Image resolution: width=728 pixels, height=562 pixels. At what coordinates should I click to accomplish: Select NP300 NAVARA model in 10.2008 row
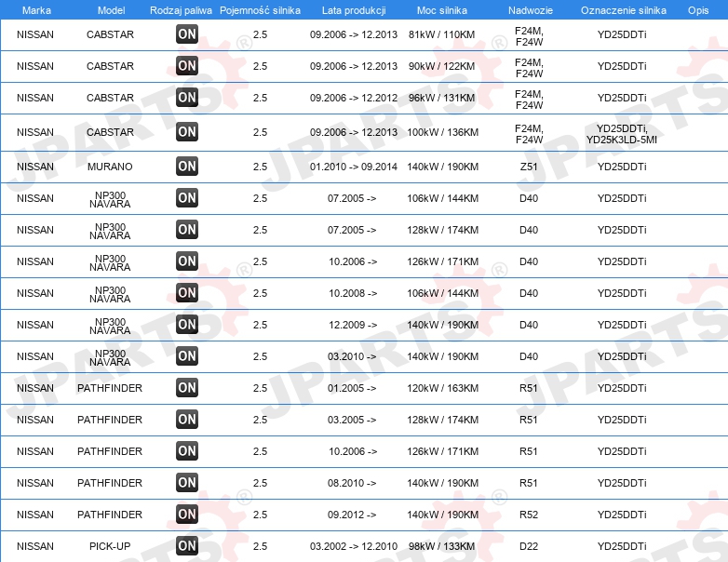pyautogui.click(x=110, y=294)
